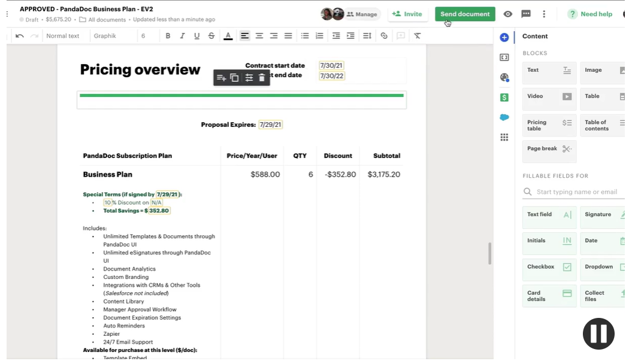Select the Page break block

(549, 151)
